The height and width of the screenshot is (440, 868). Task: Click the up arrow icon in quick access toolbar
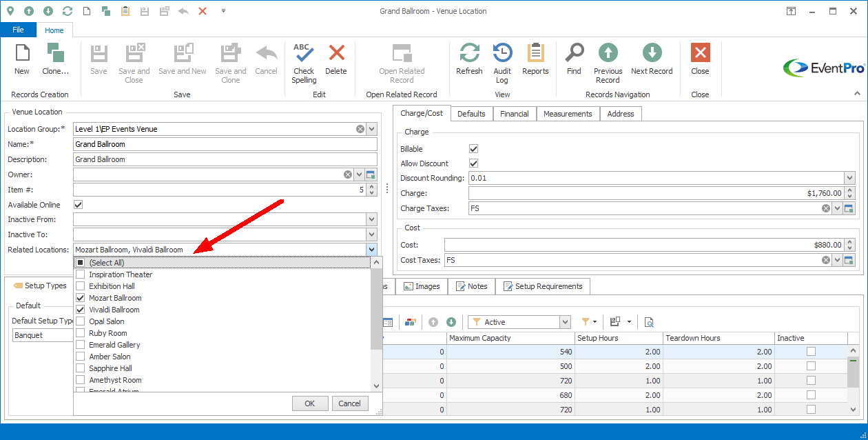coord(29,11)
